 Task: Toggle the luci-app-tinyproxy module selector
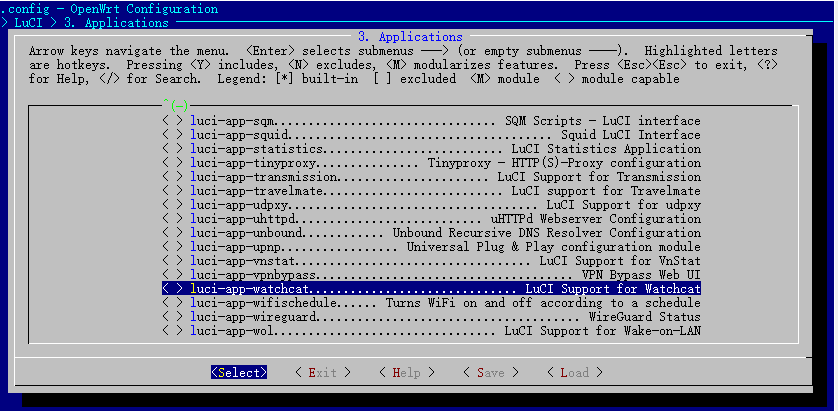(x=173, y=162)
